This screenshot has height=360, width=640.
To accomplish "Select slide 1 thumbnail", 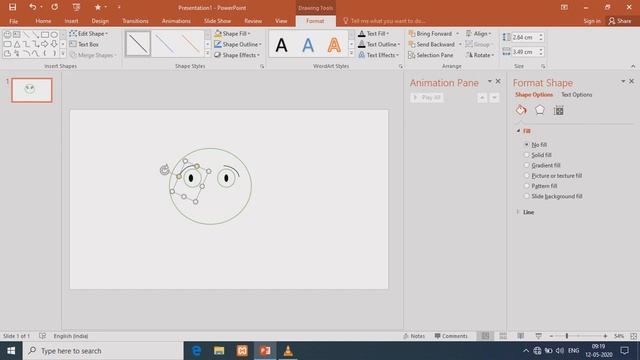I will [32, 90].
